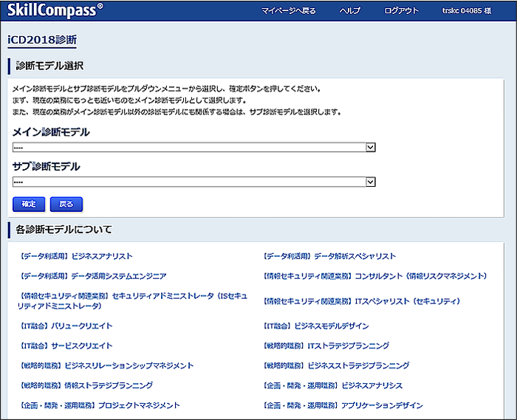Click the 診断モデル選択 section heading
517x420 pixels.
click(49, 66)
